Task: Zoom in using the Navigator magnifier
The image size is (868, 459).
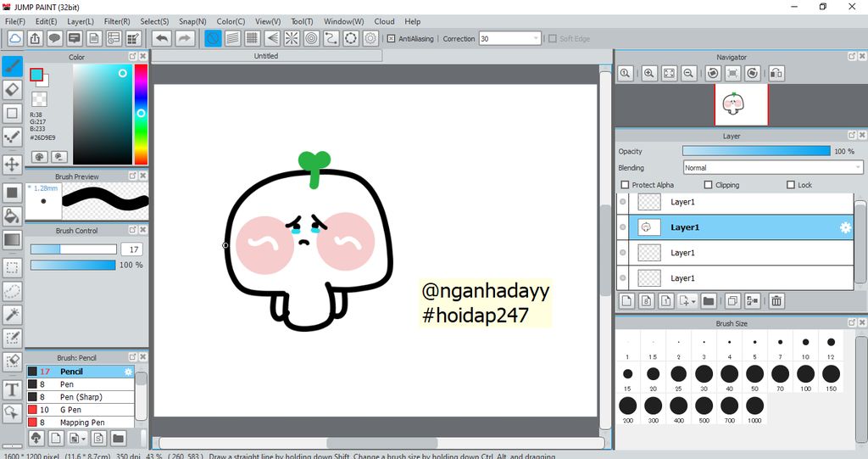Action: click(649, 74)
